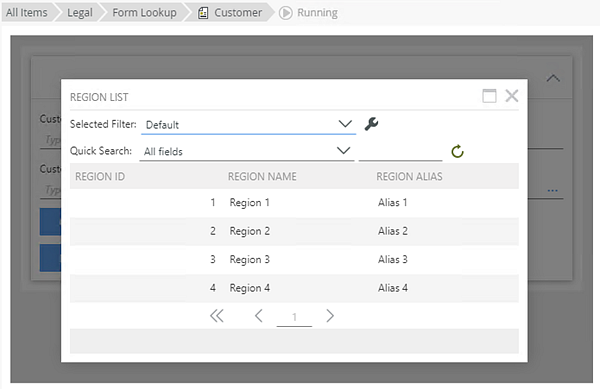The image size is (600, 389).
Task: Open the Quick Search fields dropdown
Action: tap(247, 151)
